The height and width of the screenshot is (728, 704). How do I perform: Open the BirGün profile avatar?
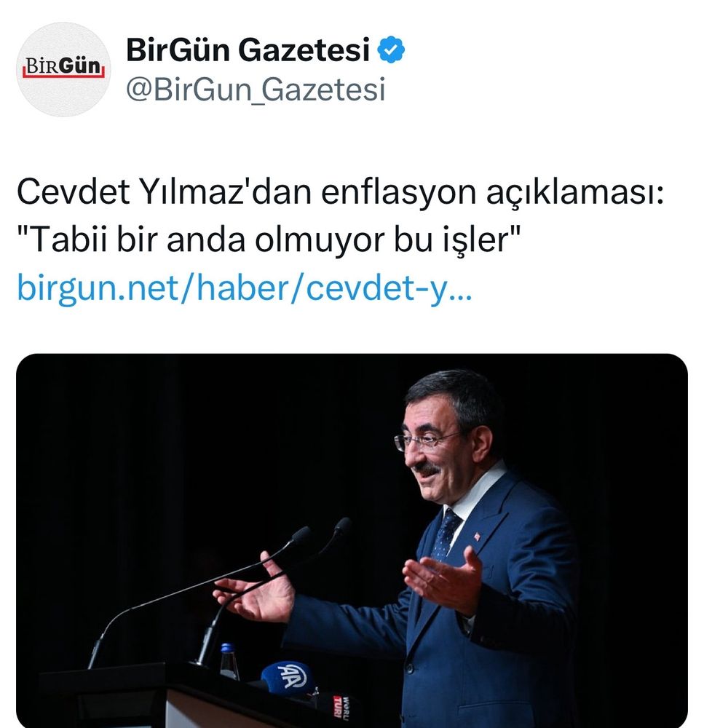tap(63, 69)
